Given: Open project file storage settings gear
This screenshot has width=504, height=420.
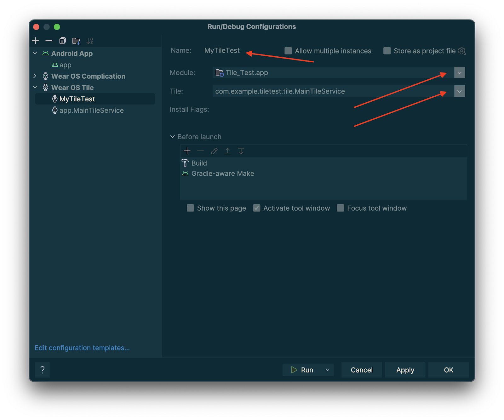Looking at the screenshot, I should pyautogui.click(x=462, y=51).
